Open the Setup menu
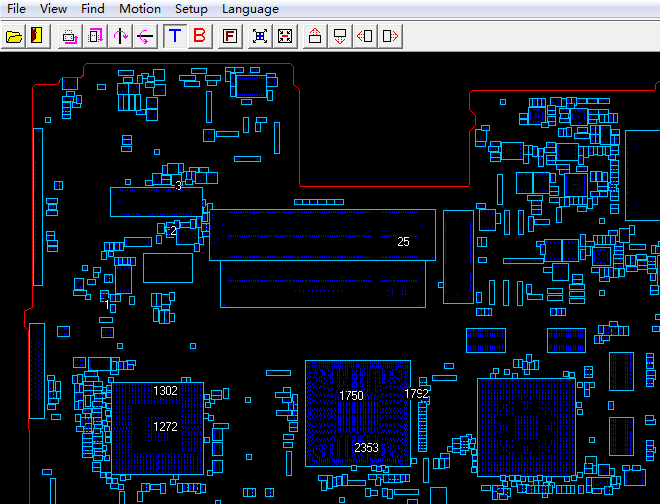The image size is (660, 504). click(x=191, y=9)
